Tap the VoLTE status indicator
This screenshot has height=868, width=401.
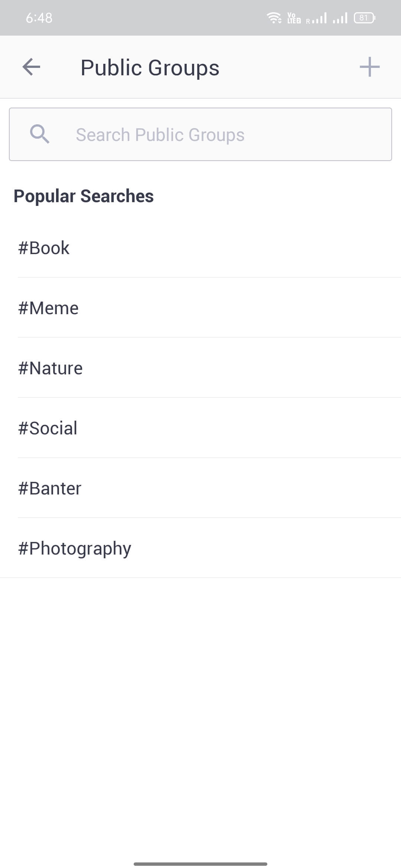294,18
